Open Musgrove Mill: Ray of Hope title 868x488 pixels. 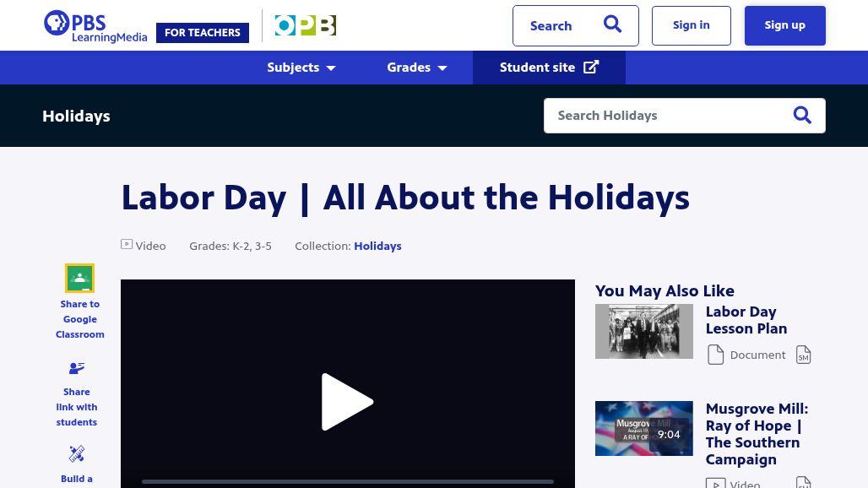[x=757, y=434]
